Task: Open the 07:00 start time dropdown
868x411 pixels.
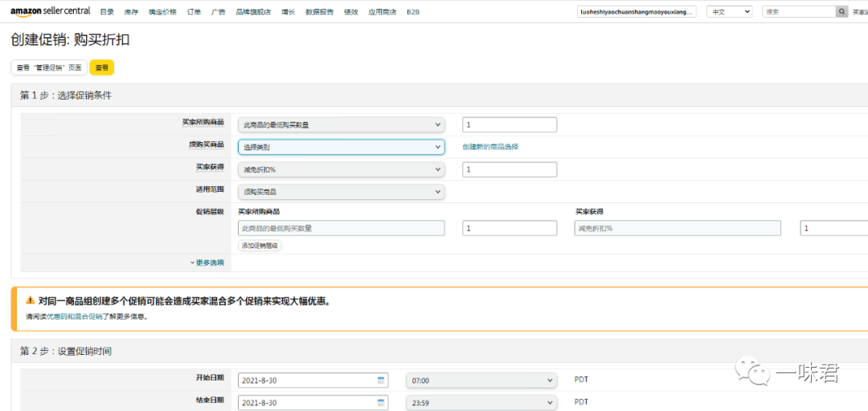Action: point(481,380)
